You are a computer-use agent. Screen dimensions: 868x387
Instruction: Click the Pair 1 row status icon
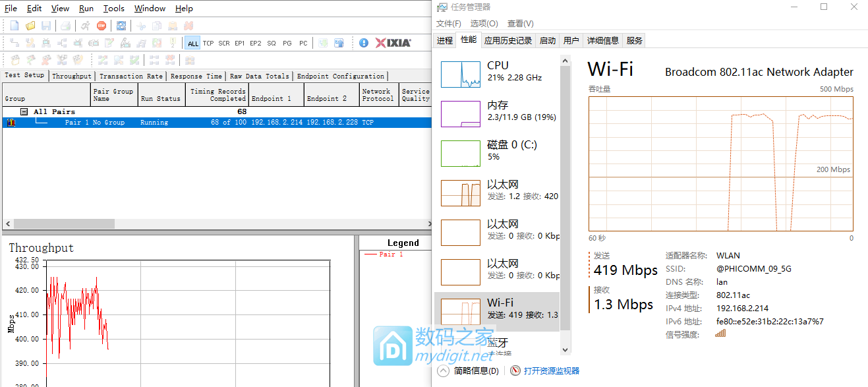pyautogui.click(x=11, y=123)
